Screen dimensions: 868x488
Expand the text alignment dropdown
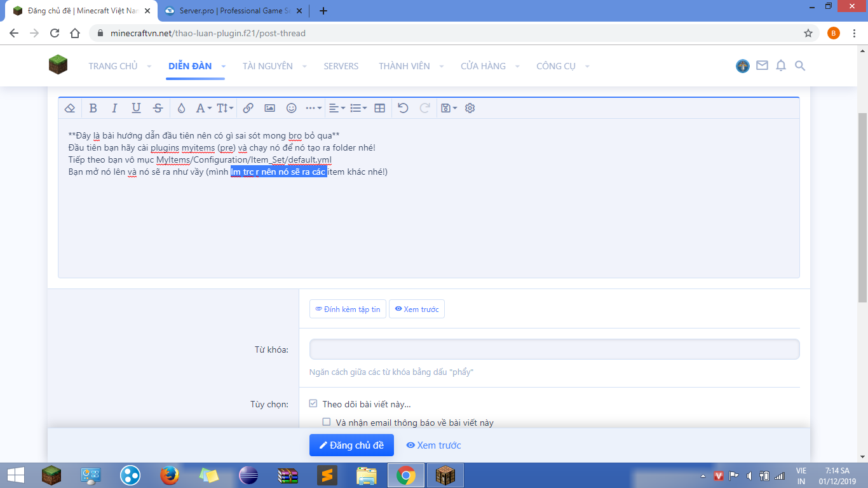pos(337,108)
